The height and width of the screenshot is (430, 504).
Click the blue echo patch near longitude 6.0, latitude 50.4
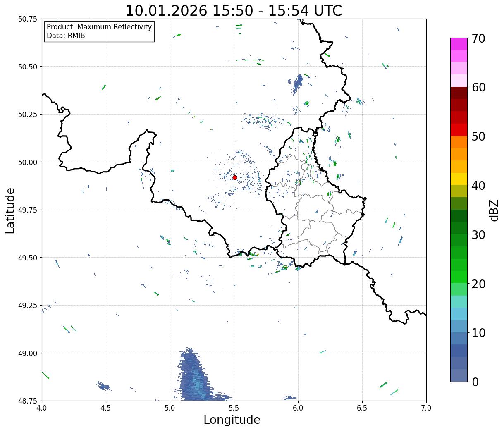coord(298,84)
